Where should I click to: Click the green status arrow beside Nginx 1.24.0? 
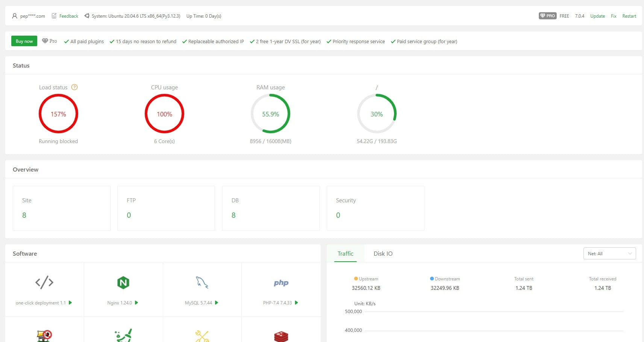click(x=136, y=303)
